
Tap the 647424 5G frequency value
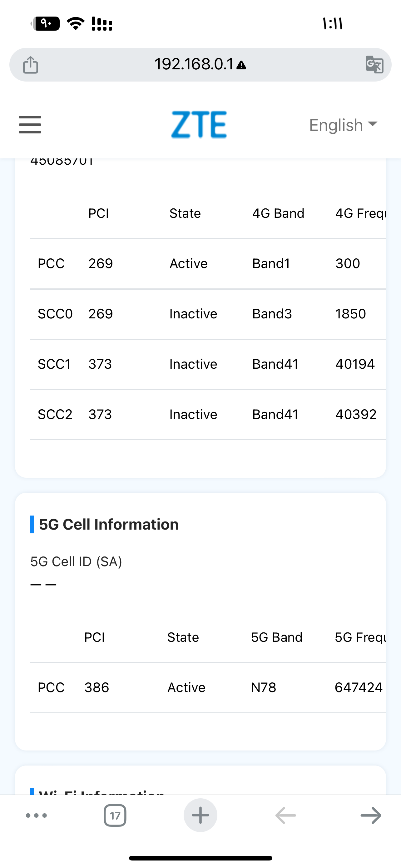tap(359, 687)
